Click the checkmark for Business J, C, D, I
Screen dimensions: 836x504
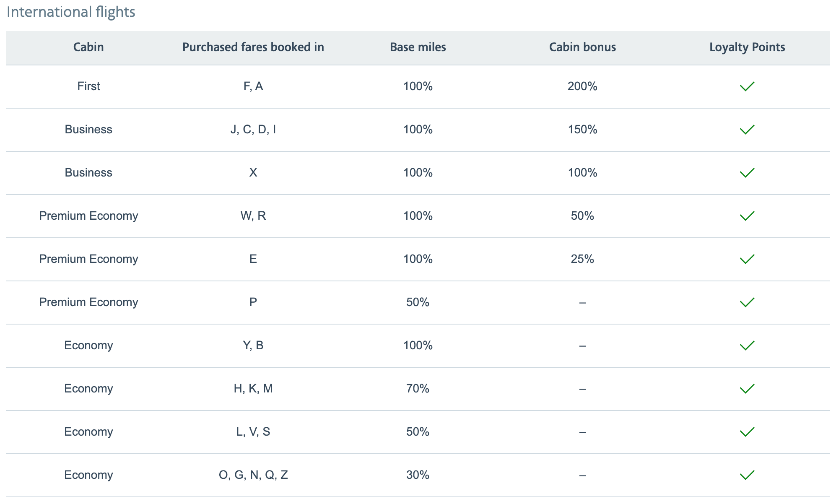coord(747,130)
